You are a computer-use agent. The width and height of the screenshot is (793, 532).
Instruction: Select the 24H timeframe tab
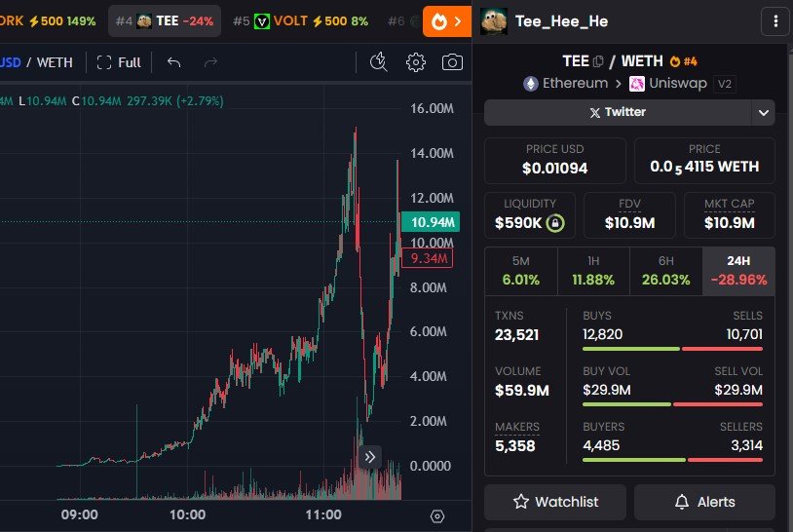click(738, 271)
